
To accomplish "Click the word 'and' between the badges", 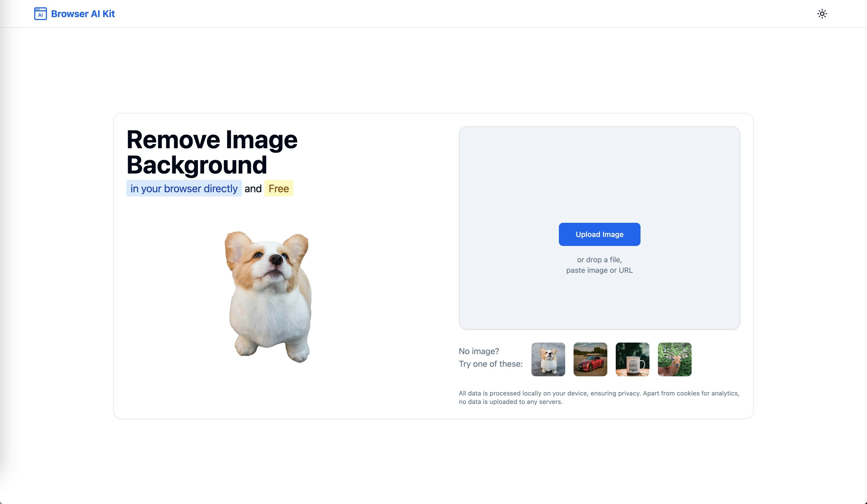I will 253,189.
